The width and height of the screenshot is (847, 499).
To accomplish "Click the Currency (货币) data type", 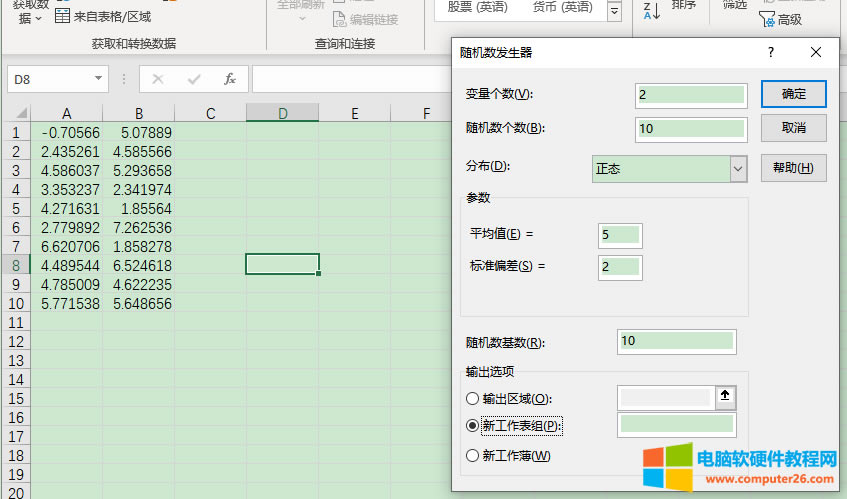I will click(561, 8).
